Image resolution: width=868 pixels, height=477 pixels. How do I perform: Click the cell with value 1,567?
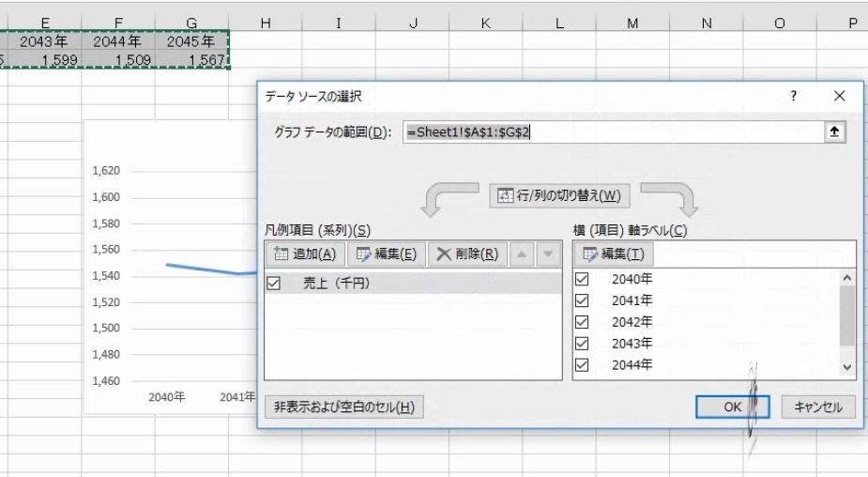coord(191,59)
